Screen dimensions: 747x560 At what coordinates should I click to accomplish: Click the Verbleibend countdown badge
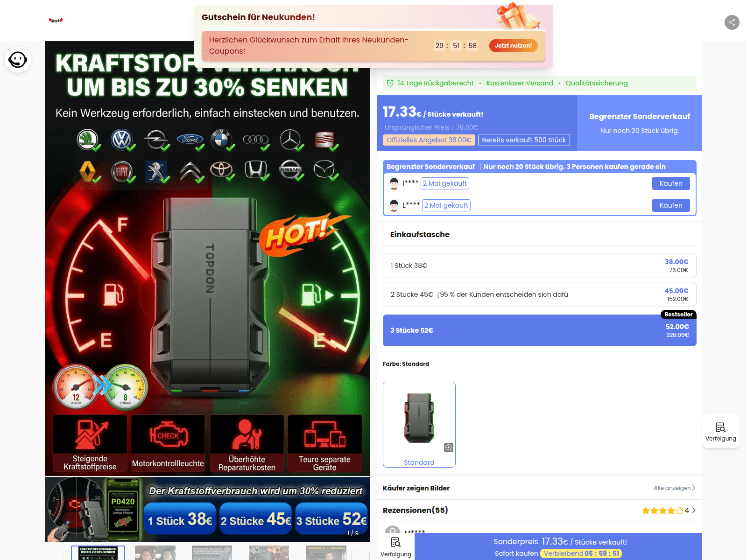[x=581, y=553]
